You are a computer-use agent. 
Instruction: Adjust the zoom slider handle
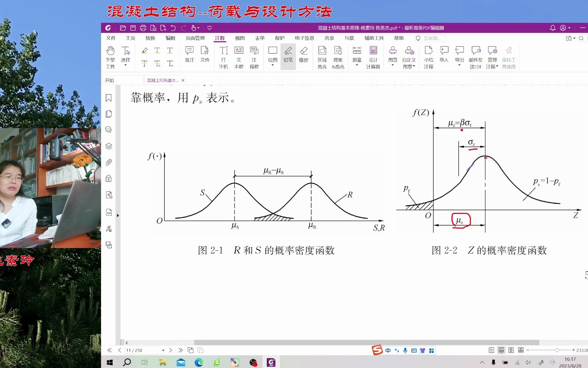557,350
